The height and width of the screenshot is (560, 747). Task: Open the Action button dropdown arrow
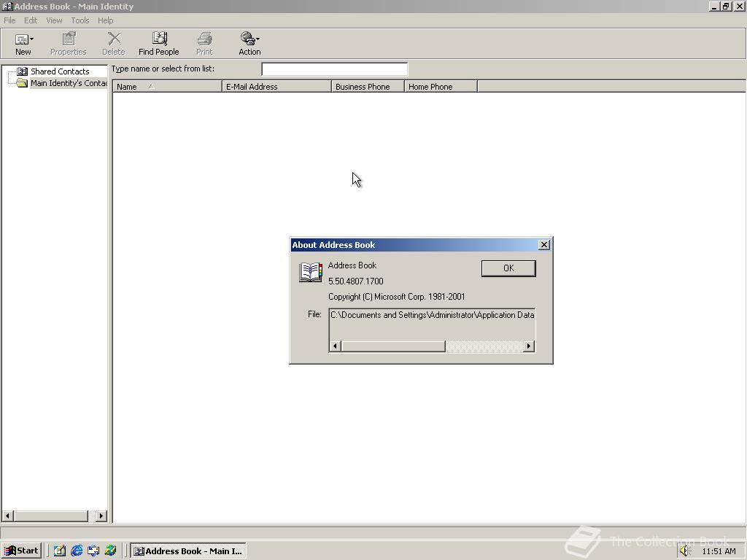click(x=258, y=39)
